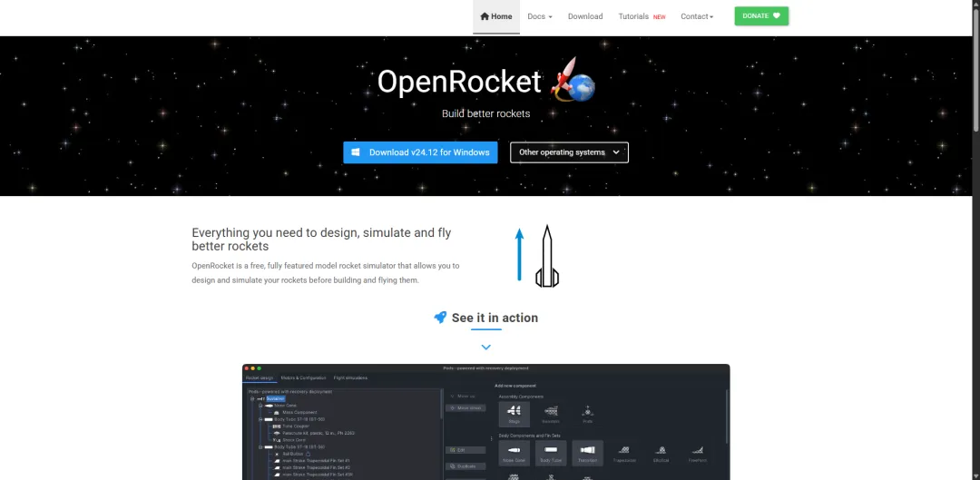Image resolution: width=980 pixels, height=480 pixels.
Task: Select Motors & Configuration tab in app screenshot
Action: (x=303, y=378)
